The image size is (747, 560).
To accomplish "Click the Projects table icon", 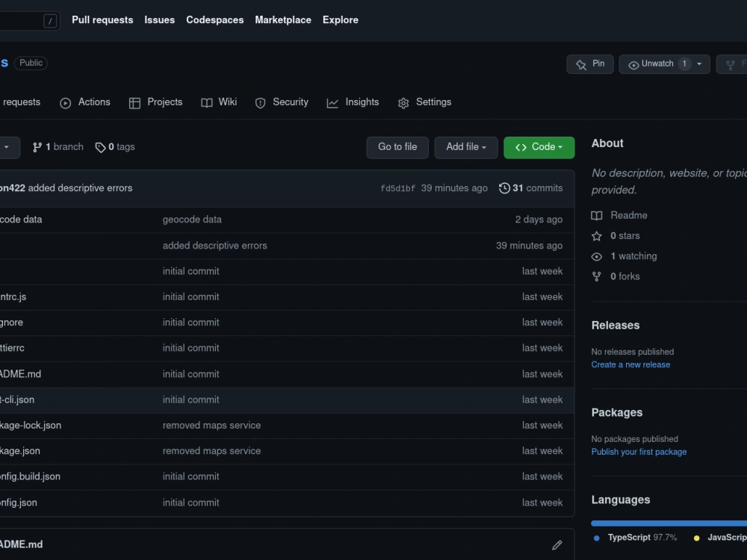I will [134, 103].
